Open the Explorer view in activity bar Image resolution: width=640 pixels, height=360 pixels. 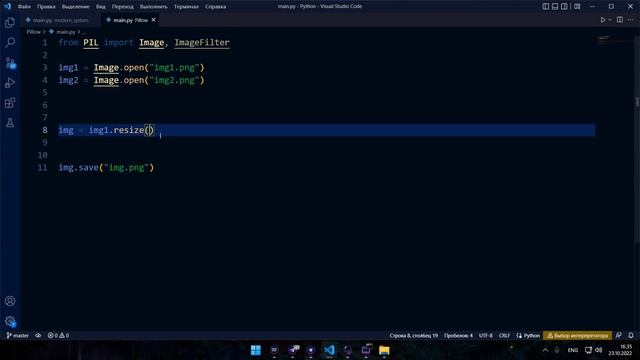tap(10, 22)
